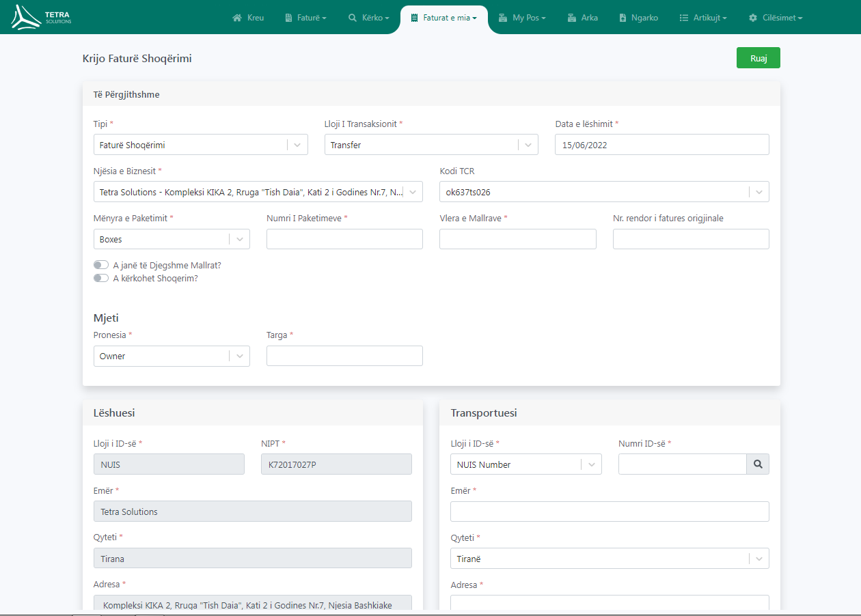This screenshot has width=861, height=616.
Task: Expand Transportuesi Qyteti Tiranë dropdown
Action: [610, 559]
